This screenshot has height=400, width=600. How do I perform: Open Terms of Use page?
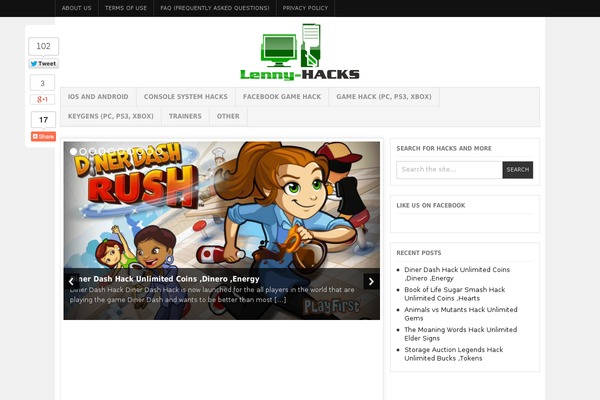click(126, 8)
